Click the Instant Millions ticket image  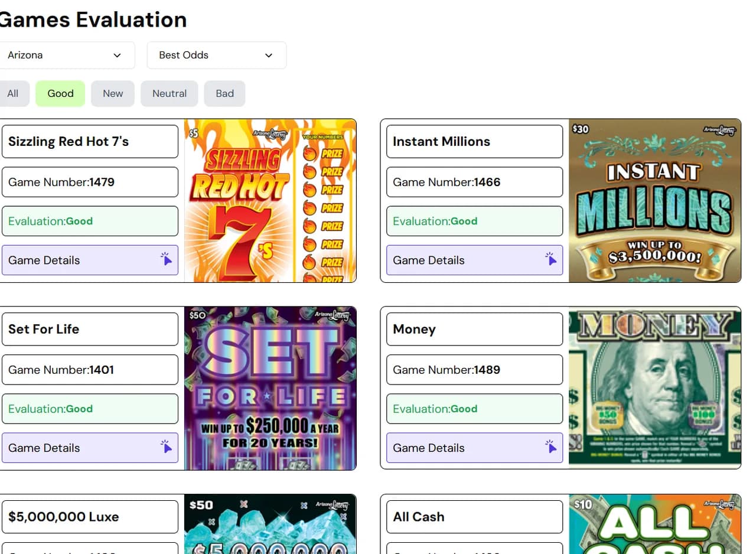655,201
